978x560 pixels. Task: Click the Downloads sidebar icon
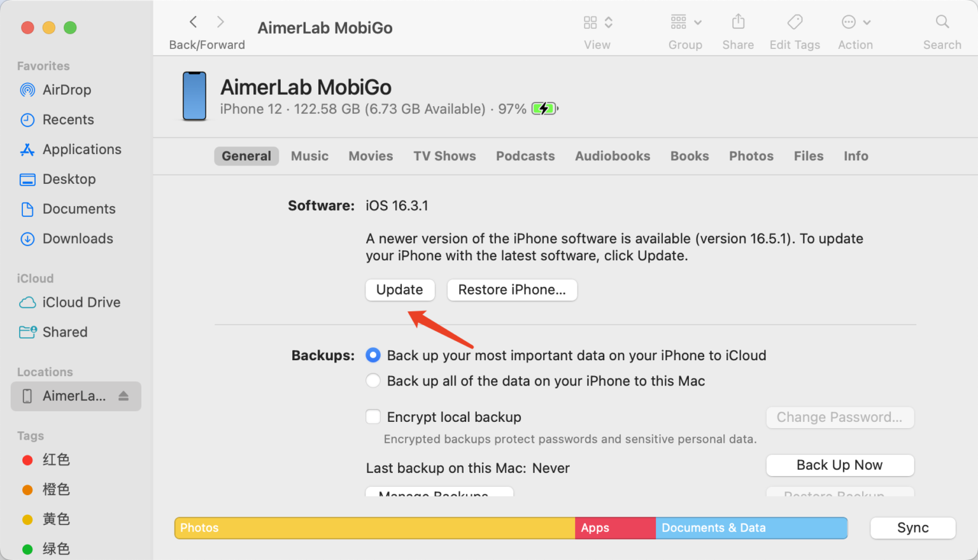[x=27, y=239]
